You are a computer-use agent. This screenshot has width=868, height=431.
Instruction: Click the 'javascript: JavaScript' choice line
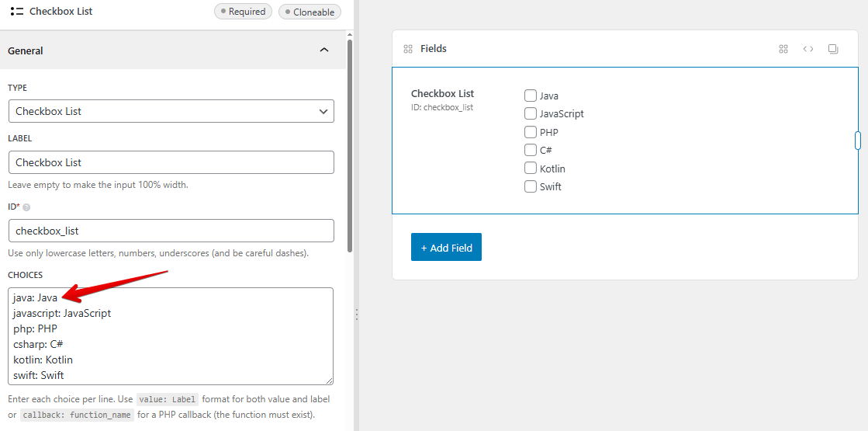[62, 313]
